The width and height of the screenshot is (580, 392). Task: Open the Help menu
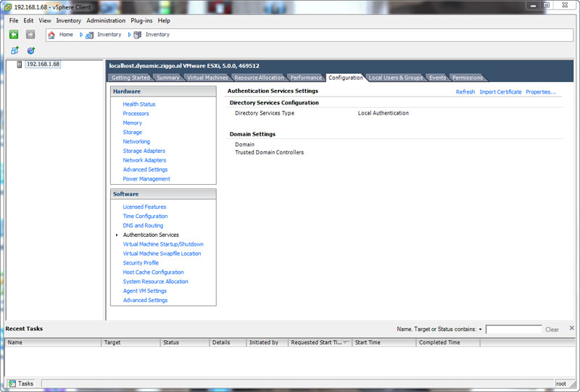click(164, 21)
